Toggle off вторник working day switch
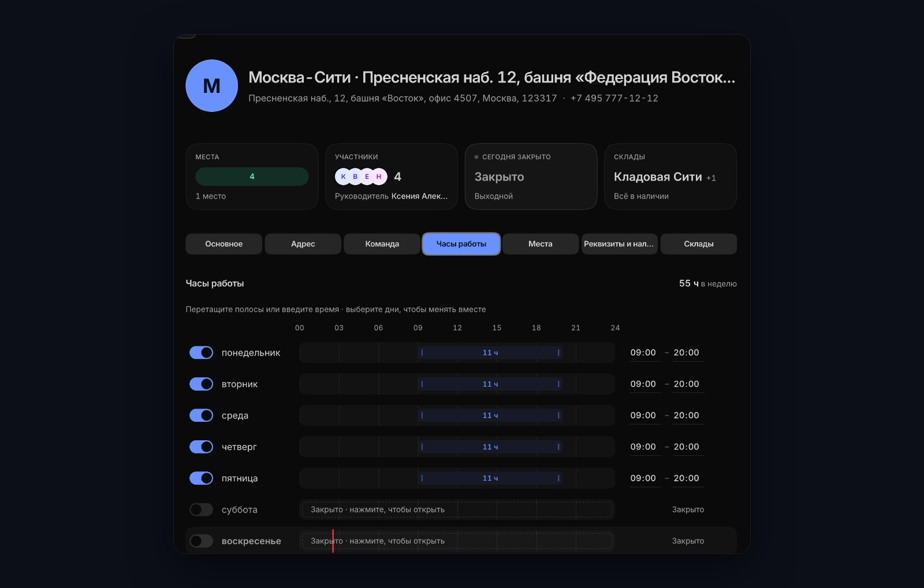 point(202,384)
